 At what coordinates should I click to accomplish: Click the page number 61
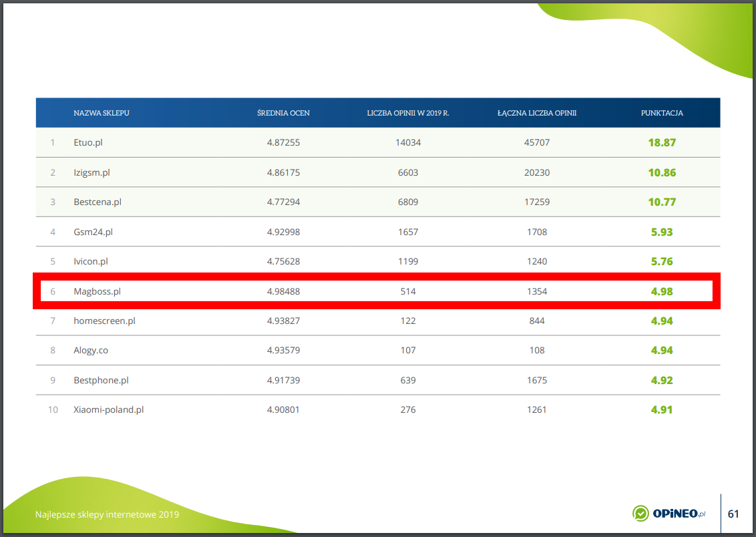pyautogui.click(x=733, y=514)
